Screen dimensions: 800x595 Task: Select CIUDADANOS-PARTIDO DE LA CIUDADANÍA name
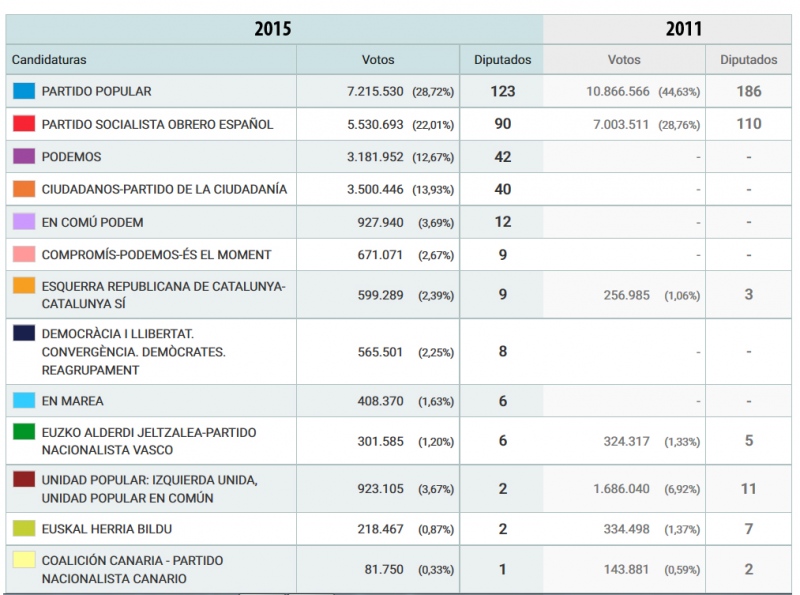(164, 189)
